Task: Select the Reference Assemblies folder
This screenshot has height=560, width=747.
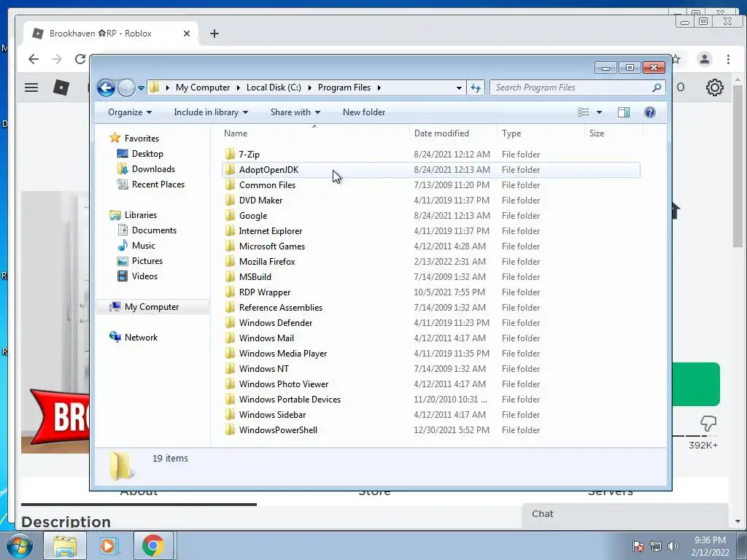Action: (430, 308)
